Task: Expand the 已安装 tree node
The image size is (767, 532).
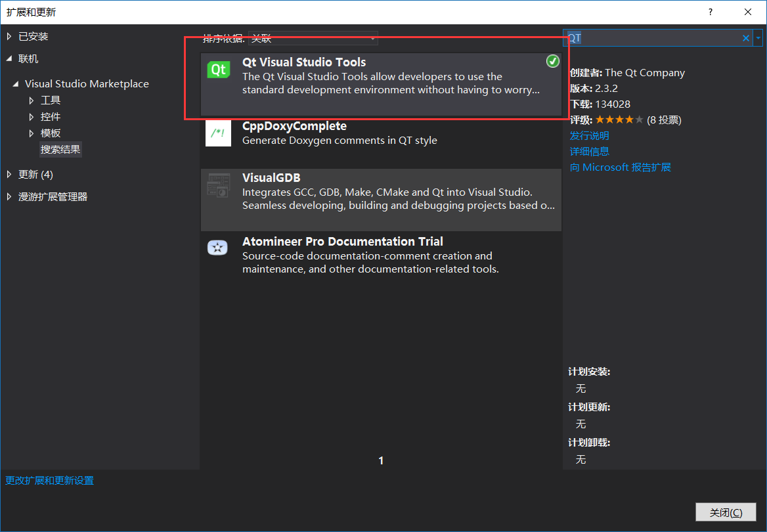Action: tap(9, 36)
